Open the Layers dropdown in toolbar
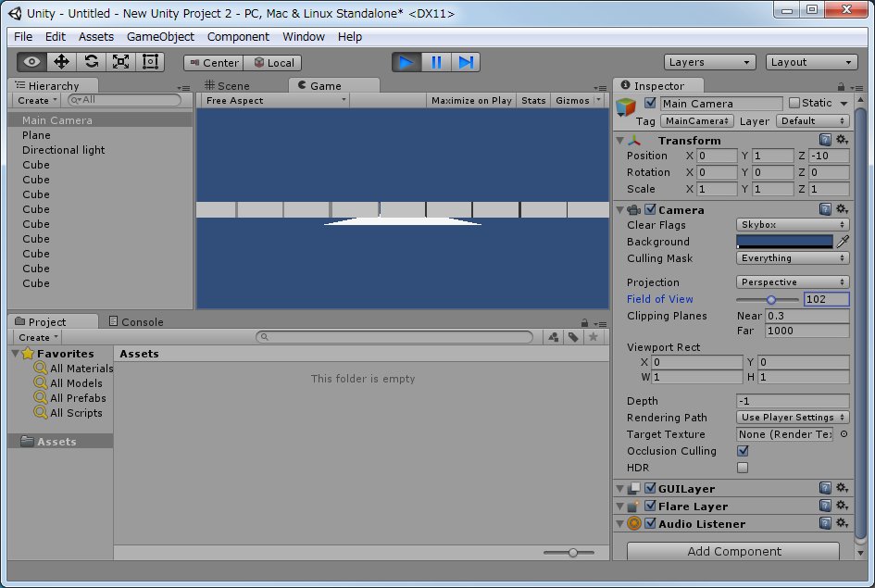The height and width of the screenshot is (588, 875). point(710,62)
